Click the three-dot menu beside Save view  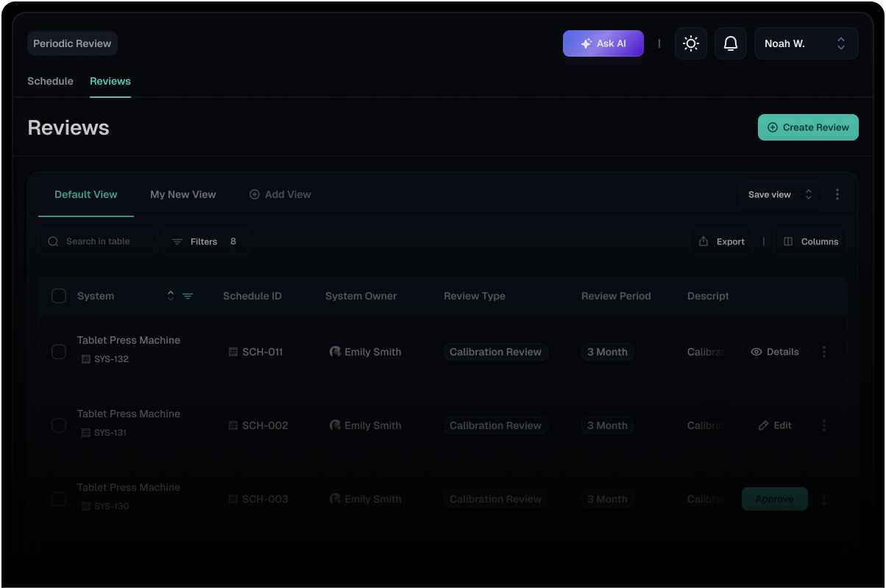click(837, 194)
